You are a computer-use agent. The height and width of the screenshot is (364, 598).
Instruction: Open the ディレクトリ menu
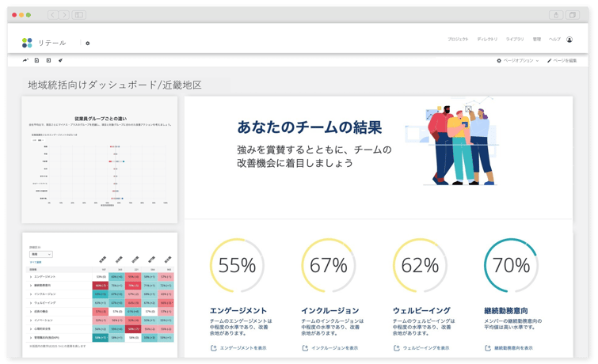pos(487,40)
